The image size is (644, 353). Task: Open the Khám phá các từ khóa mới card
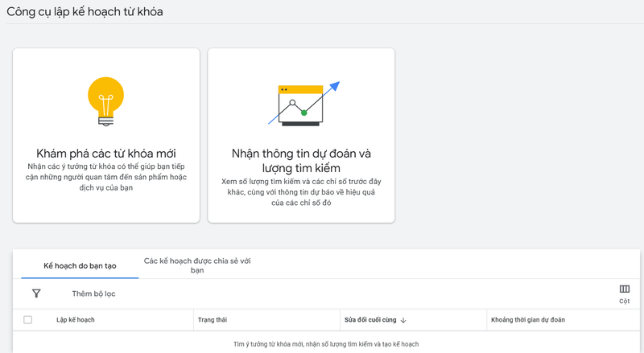coord(106,135)
